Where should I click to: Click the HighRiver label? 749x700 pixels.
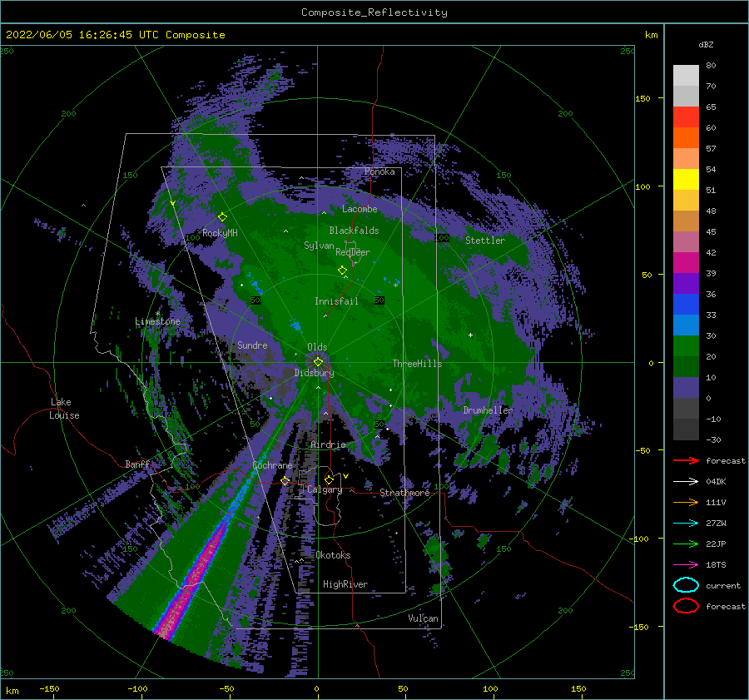coord(345,584)
